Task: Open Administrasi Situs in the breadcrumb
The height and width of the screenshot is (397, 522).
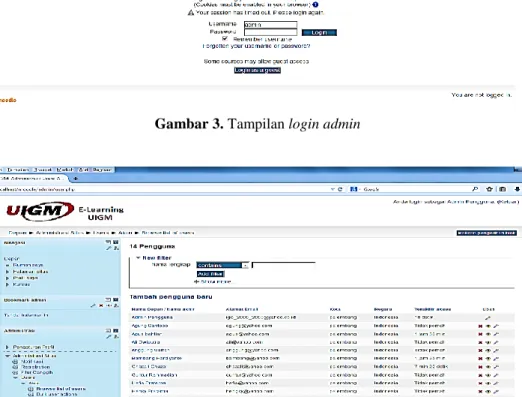Action: coord(60,233)
